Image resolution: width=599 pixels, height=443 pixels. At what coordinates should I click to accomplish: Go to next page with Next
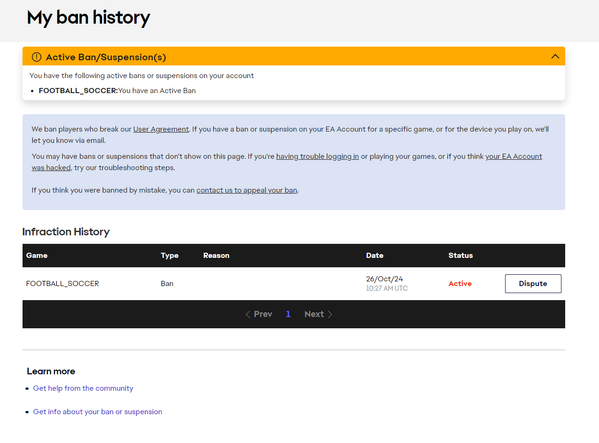(x=314, y=314)
